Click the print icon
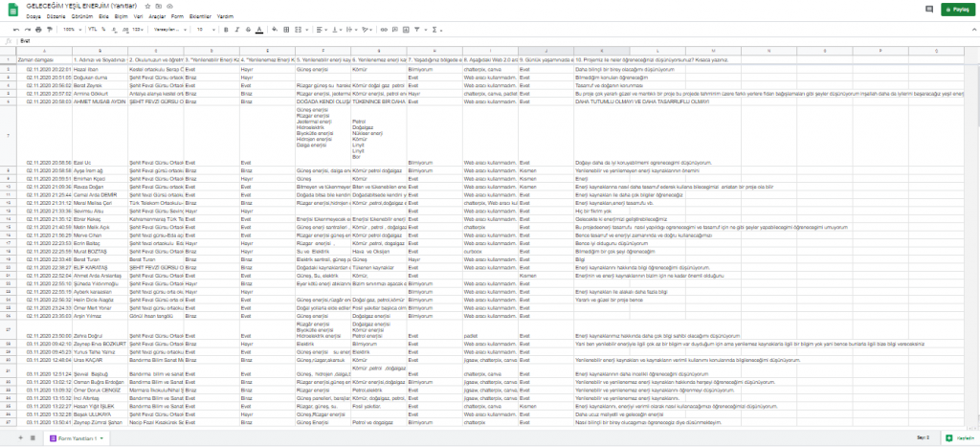Screen dimensions: 980x447 tap(38, 29)
